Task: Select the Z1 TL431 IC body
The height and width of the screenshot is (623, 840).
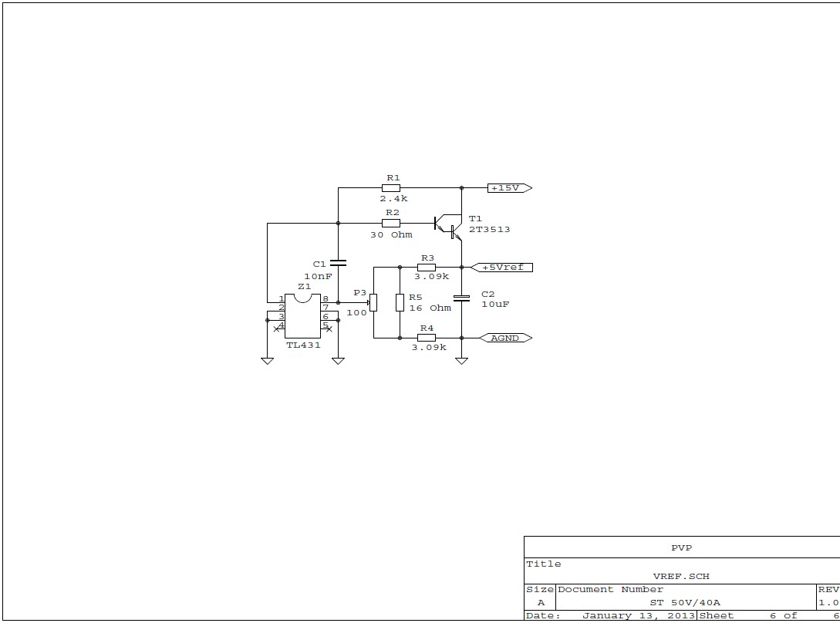Action: [302, 316]
